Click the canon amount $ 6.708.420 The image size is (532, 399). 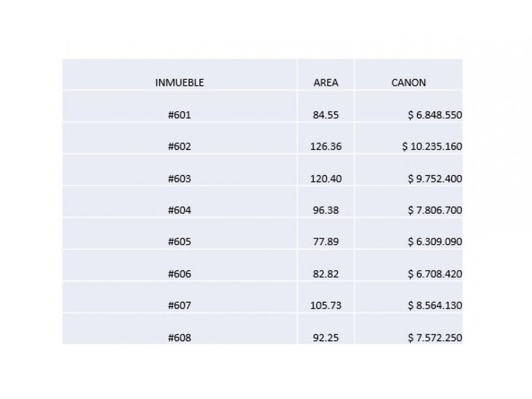(434, 274)
